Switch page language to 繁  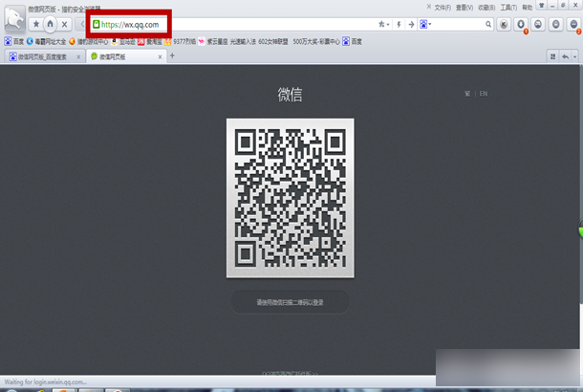pyautogui.click(x=467, y=94)
